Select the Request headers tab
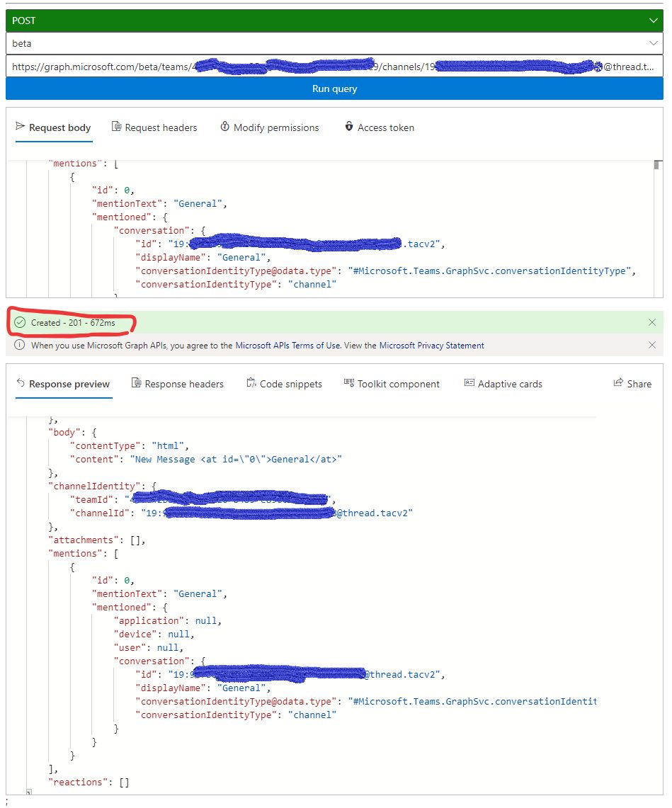This screenshot has height=808, width=672. pyautogui.click(x=154, y=127)
